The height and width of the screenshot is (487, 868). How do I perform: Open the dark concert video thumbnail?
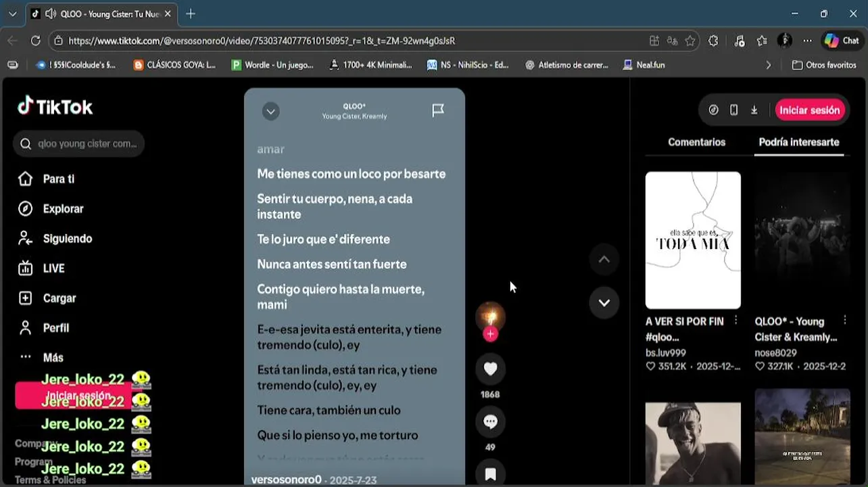tap(802, 240)
